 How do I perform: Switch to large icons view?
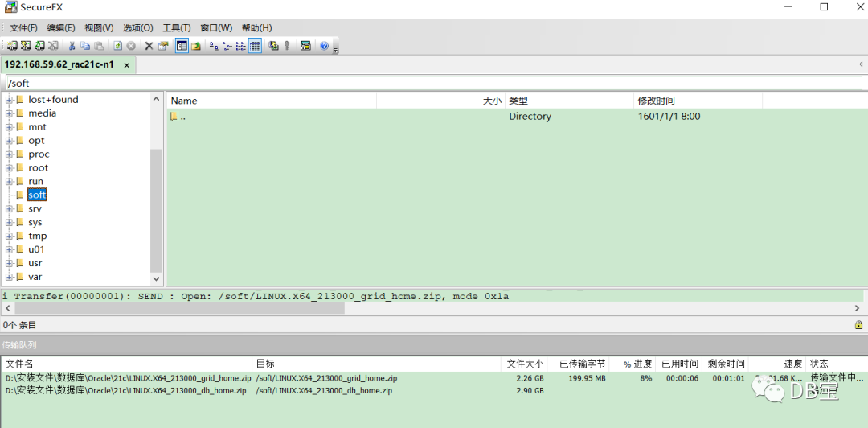214,46
